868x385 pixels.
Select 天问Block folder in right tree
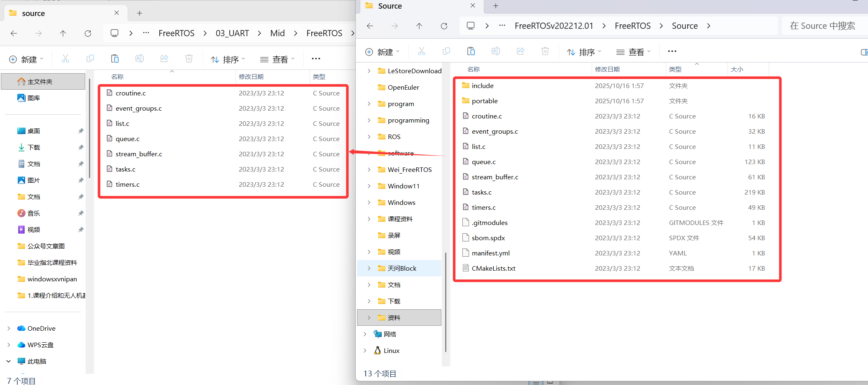(x=399, y=268)
